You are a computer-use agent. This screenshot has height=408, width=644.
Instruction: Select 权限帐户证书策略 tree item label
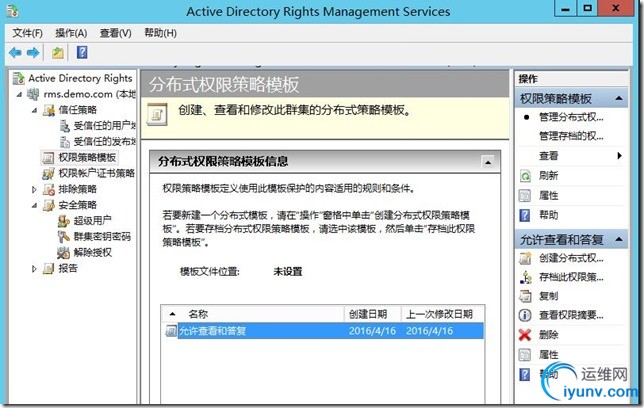click(x=97, y=173)
